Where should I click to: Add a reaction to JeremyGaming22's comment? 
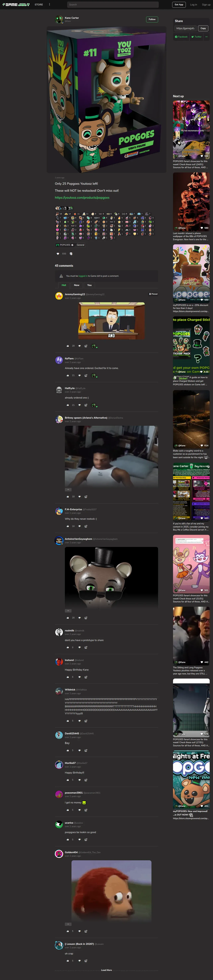point(86,346)
